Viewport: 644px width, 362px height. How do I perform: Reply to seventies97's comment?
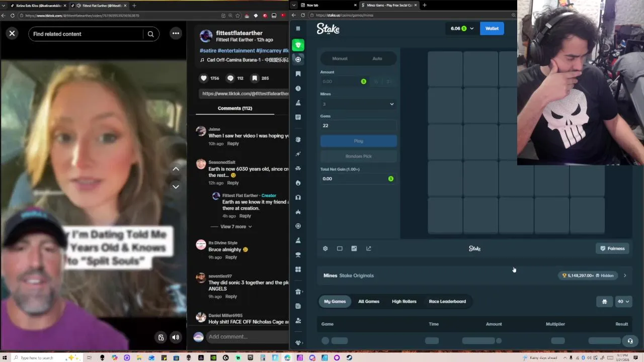point(231,297)
